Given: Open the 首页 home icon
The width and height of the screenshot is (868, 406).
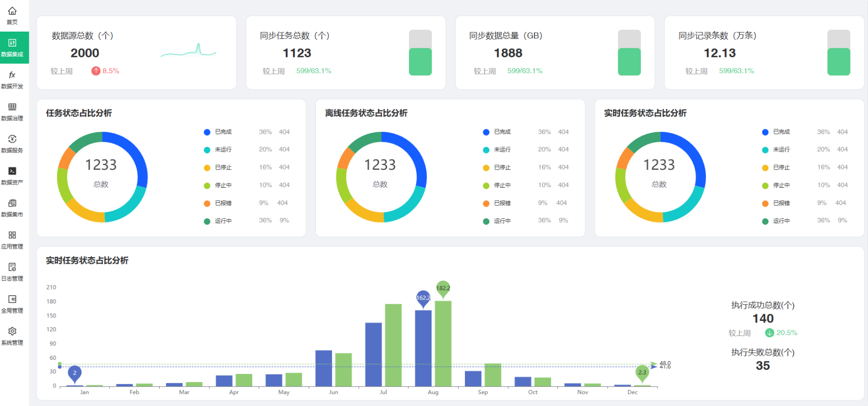Looking at the screenshot, I should [12, 11].
